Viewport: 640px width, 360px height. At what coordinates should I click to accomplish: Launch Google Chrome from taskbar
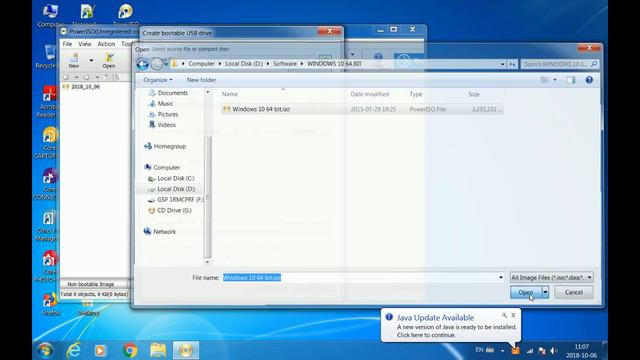click(x=130, y=350)
